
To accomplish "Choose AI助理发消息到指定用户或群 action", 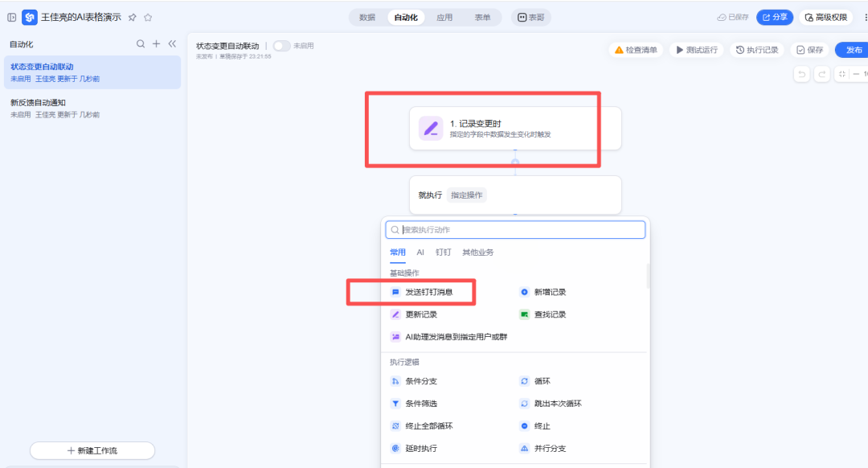I will pyautogui.click(x=449, y=337).
